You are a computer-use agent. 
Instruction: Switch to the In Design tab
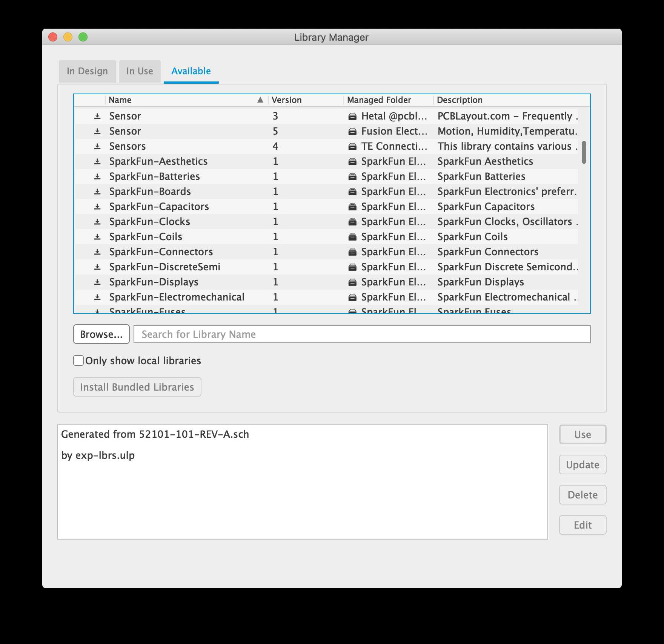click(87, 71)
